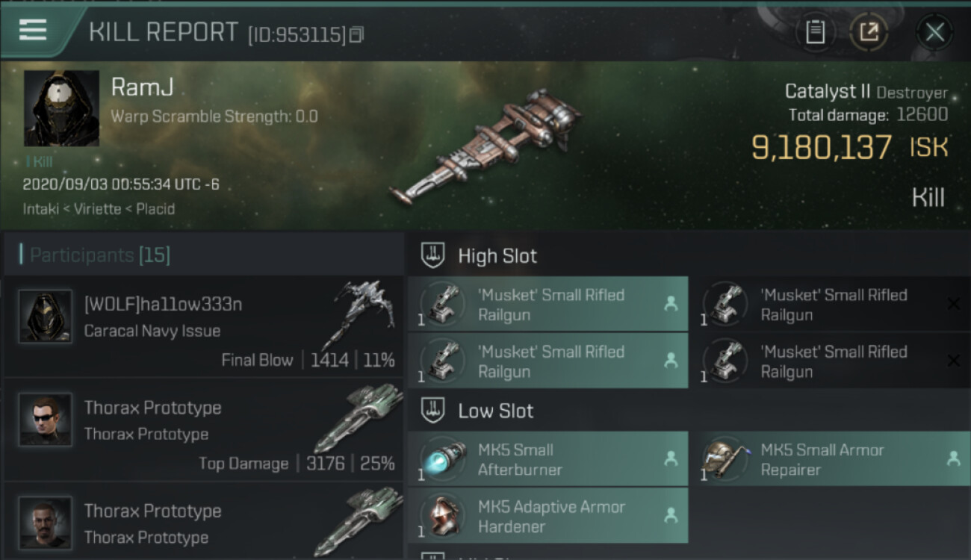This screenshot has height=560, width=971.
Task: Select the MK5 Small Afterburner module
Action: (x=547, y=458)
